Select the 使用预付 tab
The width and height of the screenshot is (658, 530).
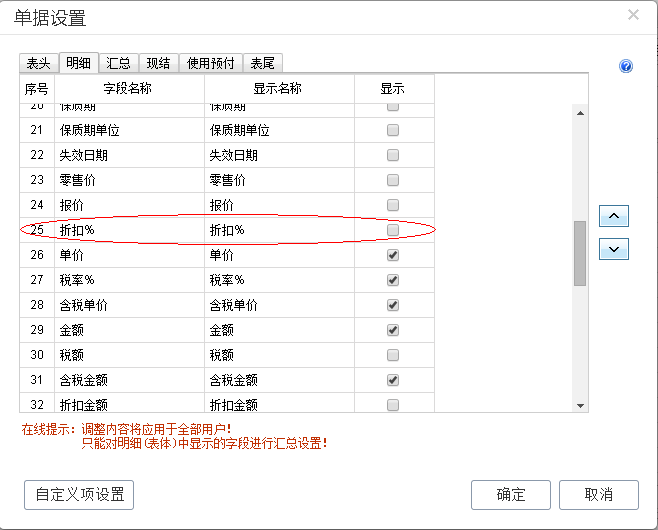211,63
